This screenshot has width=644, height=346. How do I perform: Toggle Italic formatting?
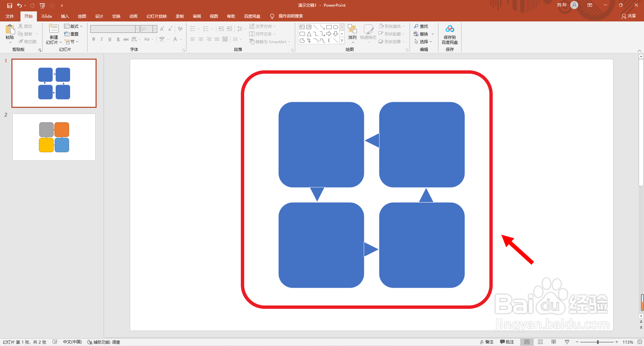pyautogui.click(x=102, y=39)
